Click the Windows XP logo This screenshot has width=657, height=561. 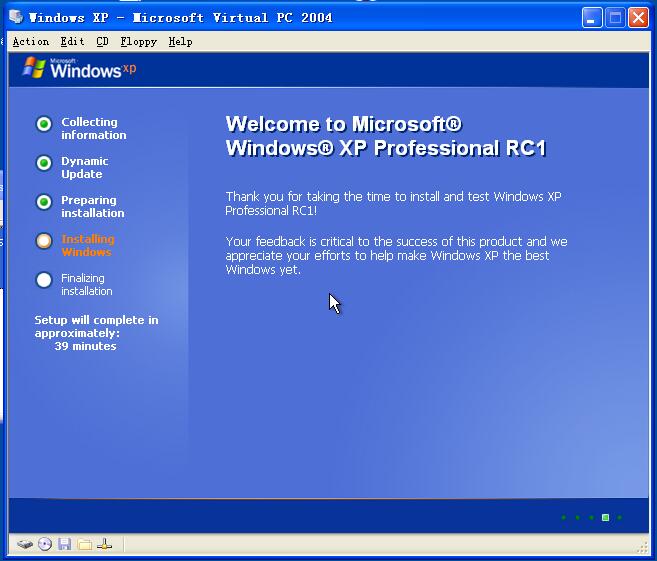pos(79,68)
